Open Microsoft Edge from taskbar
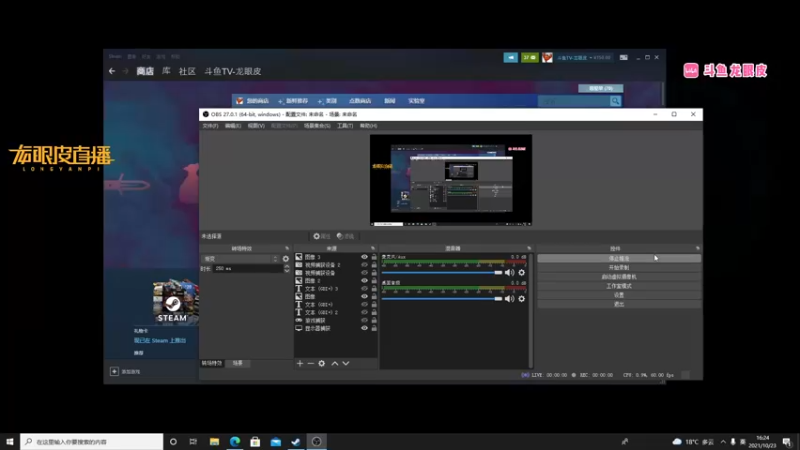The width and height of the screenshot is (800, 450). [235, 441]
